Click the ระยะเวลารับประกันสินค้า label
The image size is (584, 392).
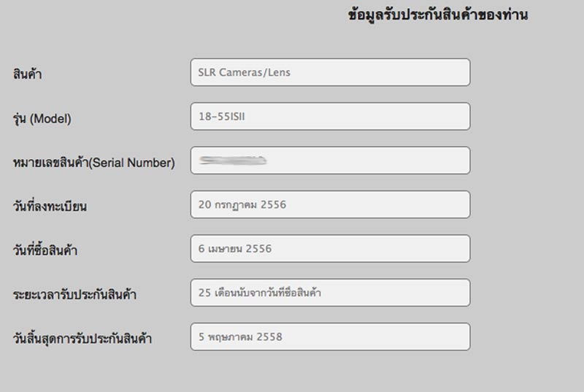(75, 295)
